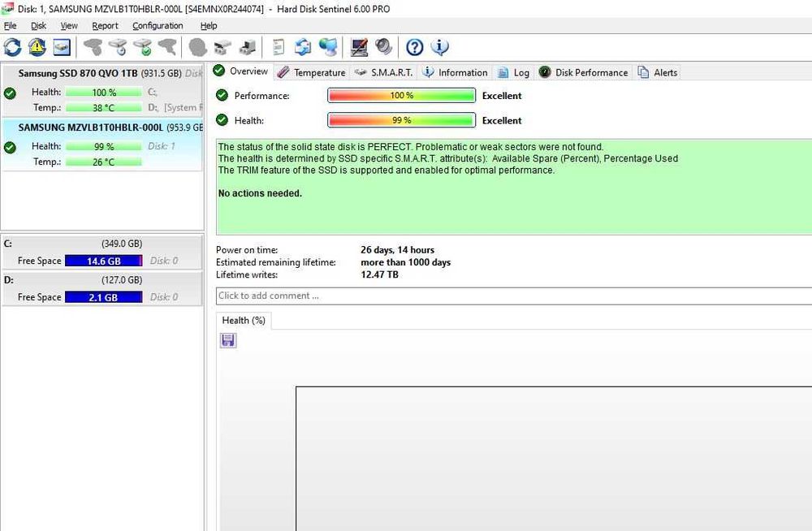Click the grayed-out computer device toolbar icon
The image size is (812, 531).
(248, 47)
